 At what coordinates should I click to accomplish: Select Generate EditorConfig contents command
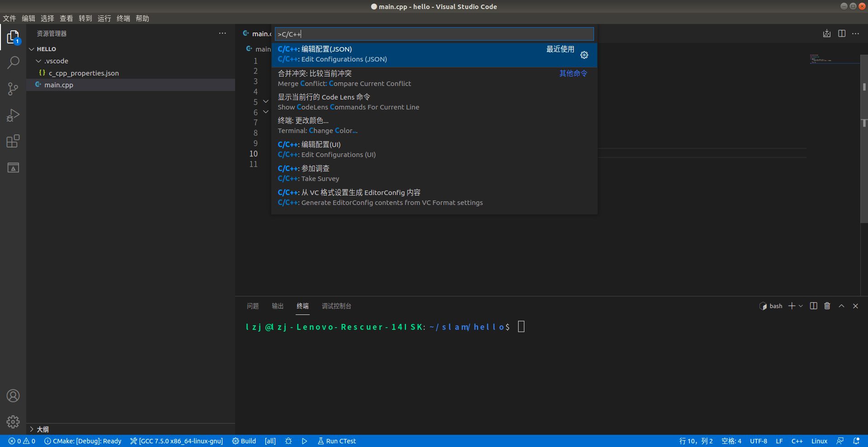pyautogui.click(x=434, y=198)
